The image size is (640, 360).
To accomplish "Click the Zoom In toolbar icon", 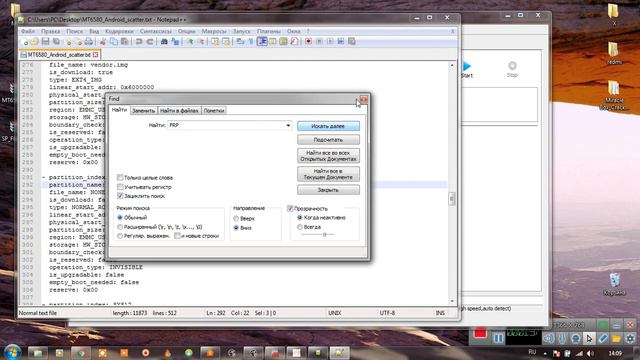I will 190,42.
